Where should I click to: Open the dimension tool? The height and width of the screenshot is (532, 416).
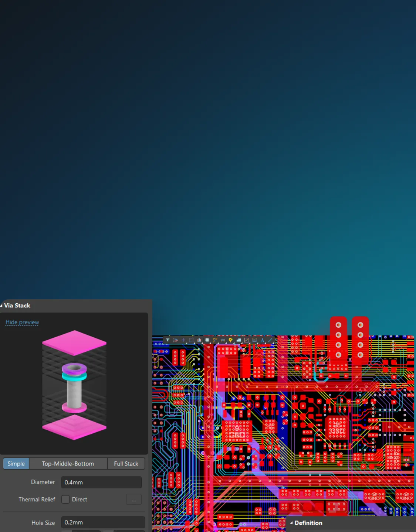(x=254, y=340)
